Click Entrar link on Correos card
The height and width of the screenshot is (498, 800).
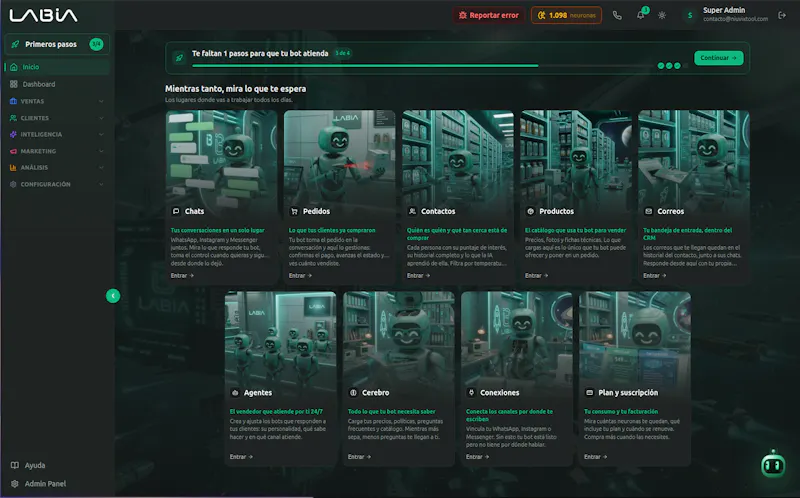pyautogui.click(x=655, y=276)
